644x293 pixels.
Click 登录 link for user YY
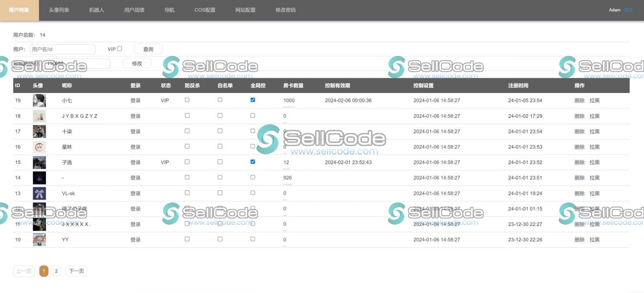point(135,240)
